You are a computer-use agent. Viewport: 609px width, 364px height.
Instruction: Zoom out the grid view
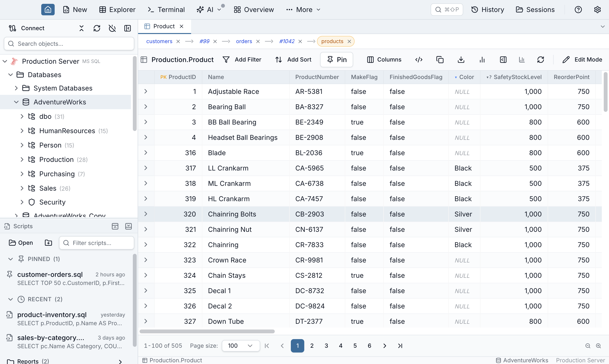[588, 346]
